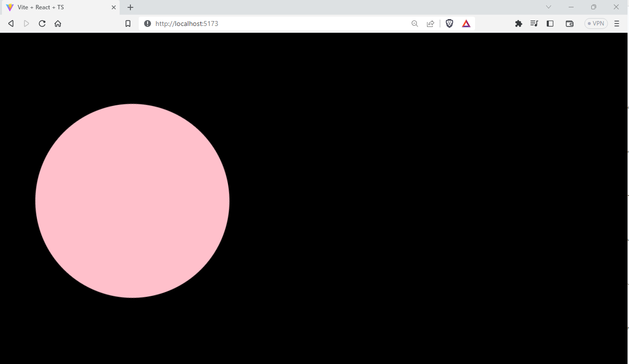The height and width of the screenshot is (364, 629).
Task: Toggle the VPN button
Action: coord(596,24)
